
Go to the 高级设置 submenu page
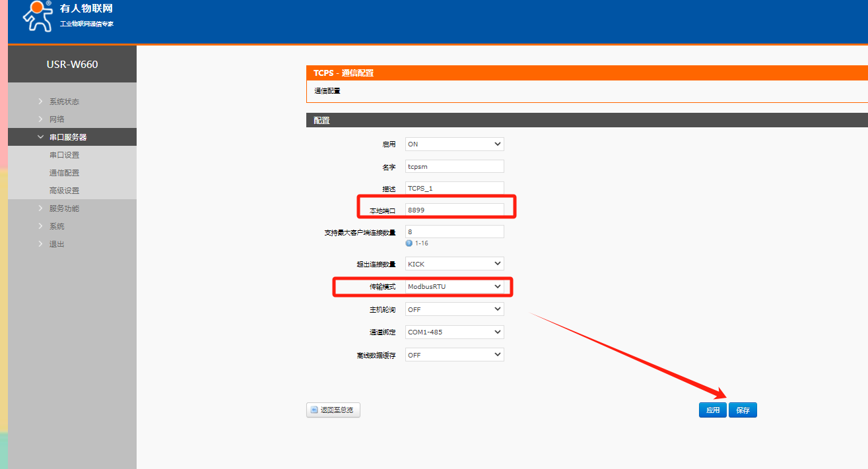click(64, 191)
